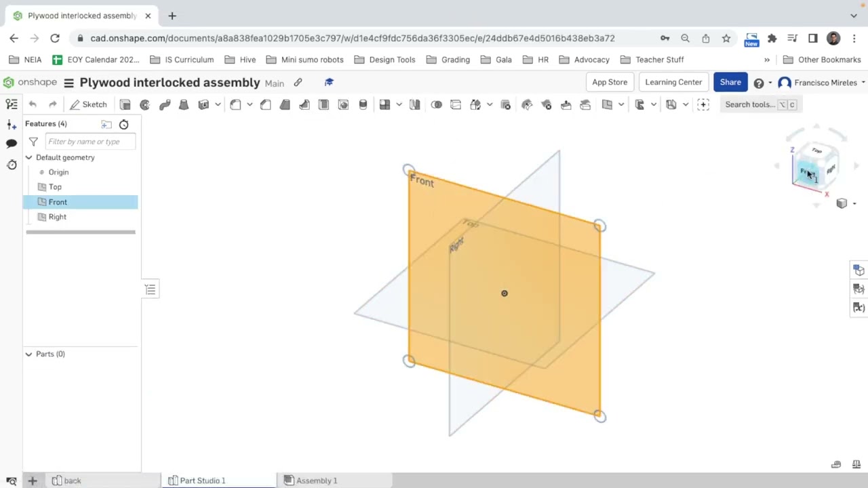Select the Modify fillet tool icon

527,104
